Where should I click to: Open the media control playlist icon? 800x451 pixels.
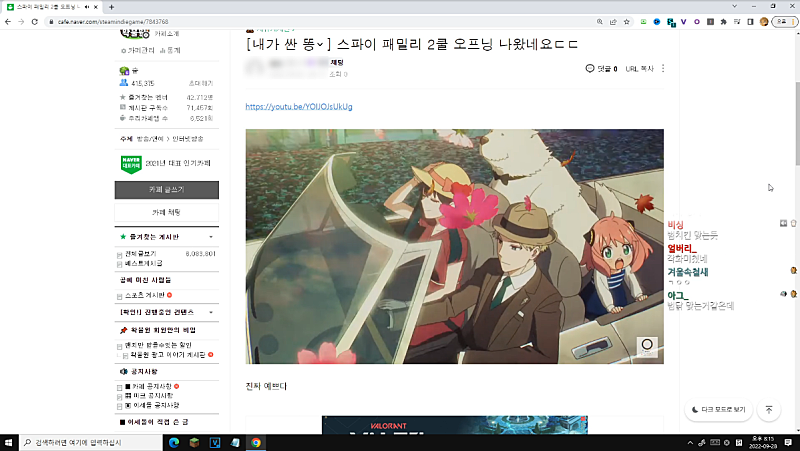tap(737, 22)
